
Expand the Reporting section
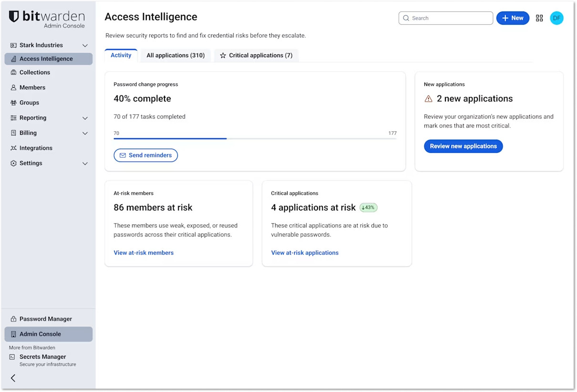pos(84,118)
